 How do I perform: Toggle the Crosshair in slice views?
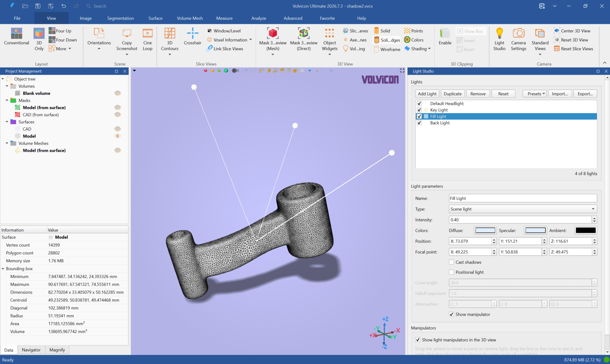(193, 37)
